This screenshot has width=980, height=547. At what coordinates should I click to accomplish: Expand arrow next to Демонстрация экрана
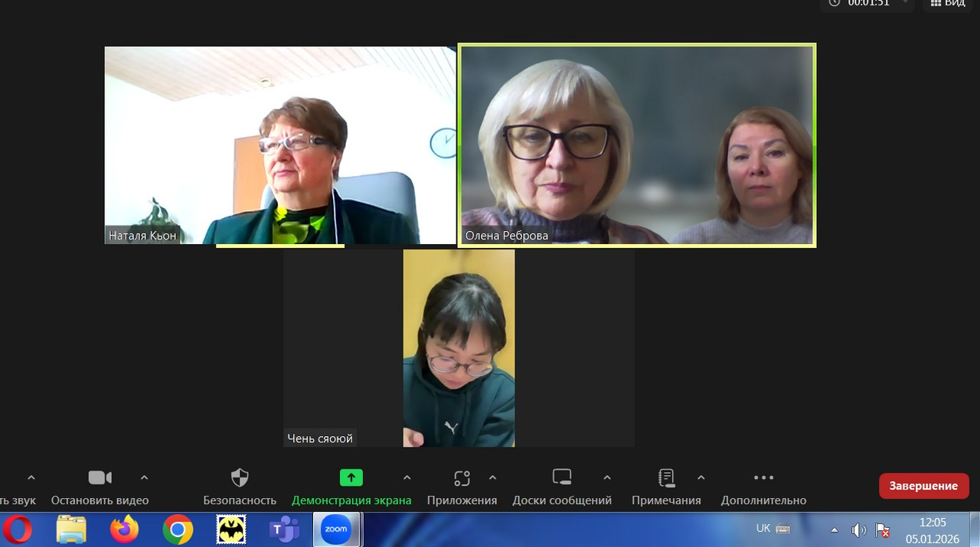pyautogui.click(x=407, y=478)
